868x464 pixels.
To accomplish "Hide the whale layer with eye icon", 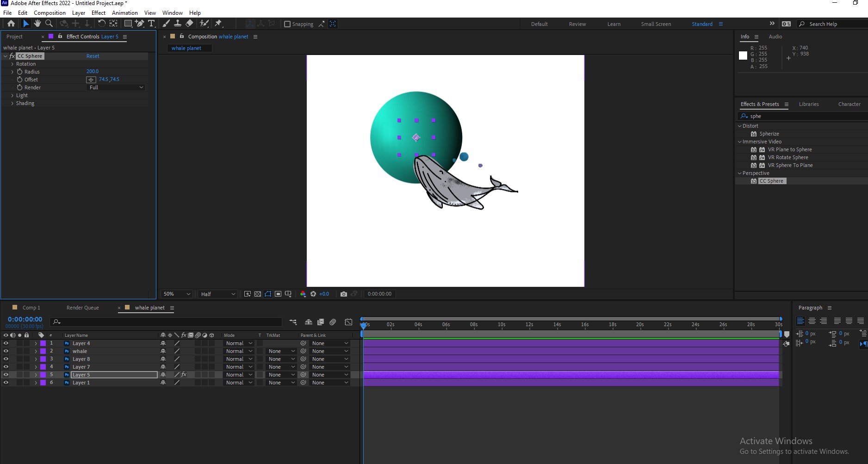I will [x=6, y=351].
